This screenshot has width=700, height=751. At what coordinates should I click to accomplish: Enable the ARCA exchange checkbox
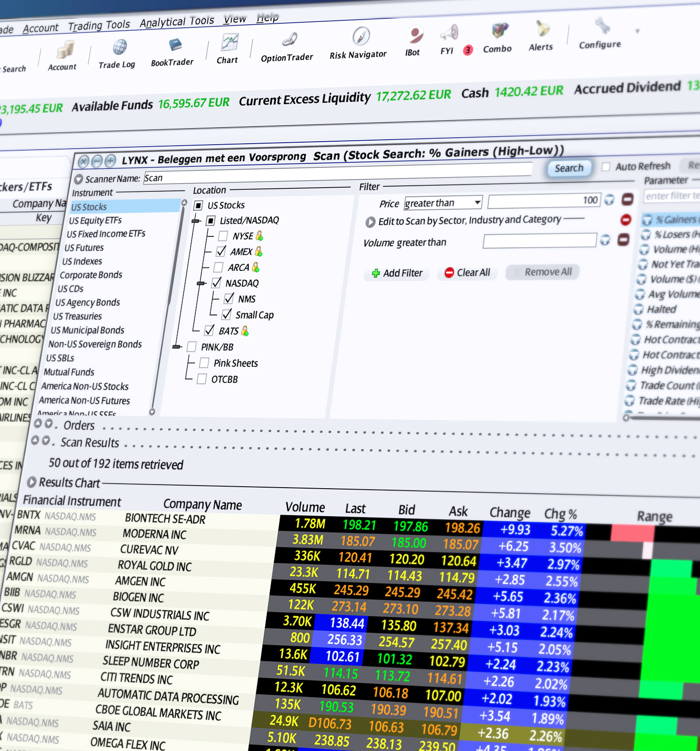click(x=218, y=267)
